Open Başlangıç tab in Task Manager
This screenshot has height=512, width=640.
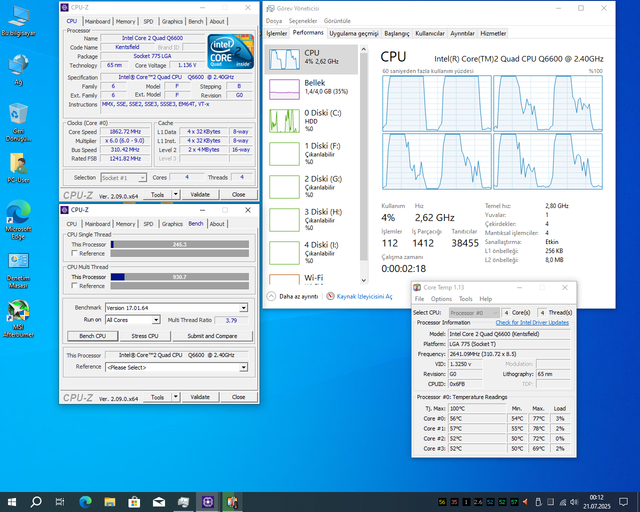click(x=396, y=33)
